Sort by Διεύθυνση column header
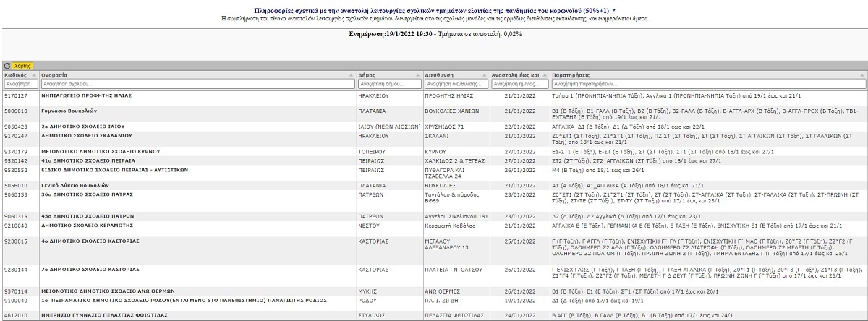 click(x=440, y=74)
